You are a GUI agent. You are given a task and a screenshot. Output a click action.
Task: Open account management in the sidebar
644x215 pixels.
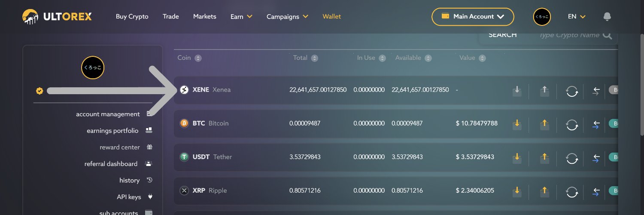click(108, 114)
